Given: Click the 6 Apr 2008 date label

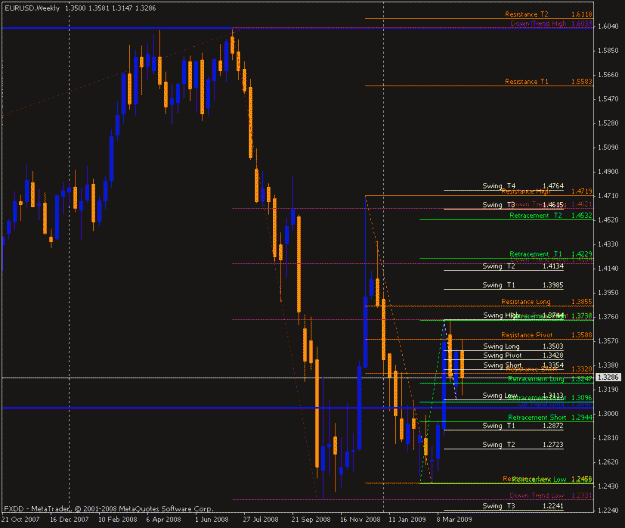Looking at the screenshot, I should [163, 520].
